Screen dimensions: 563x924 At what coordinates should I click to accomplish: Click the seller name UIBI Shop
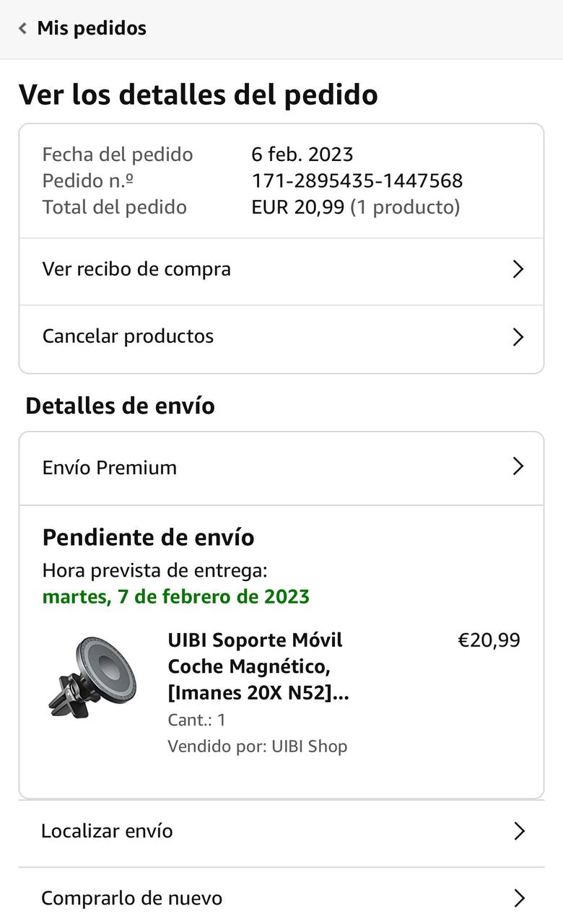point(309,746)
